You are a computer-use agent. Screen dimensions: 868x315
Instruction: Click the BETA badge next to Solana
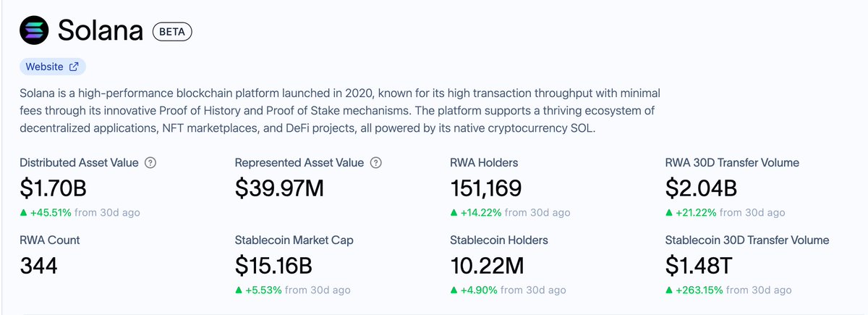172,32
